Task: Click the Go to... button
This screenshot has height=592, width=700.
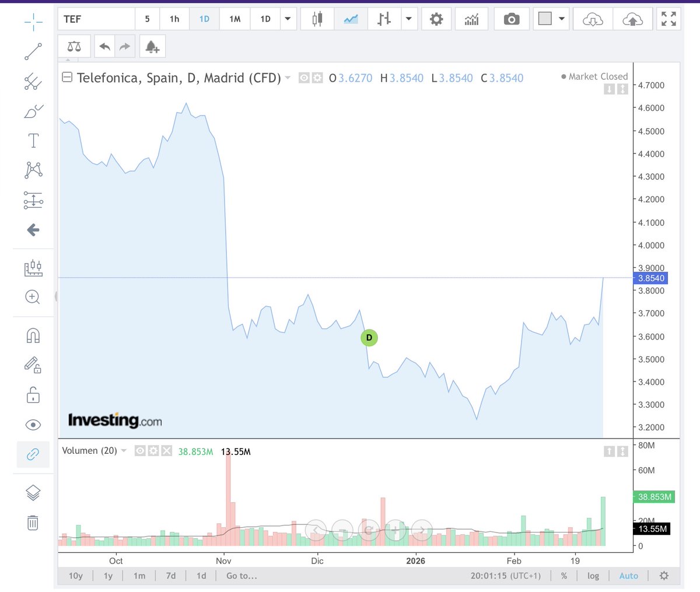Action: (242, 576)
